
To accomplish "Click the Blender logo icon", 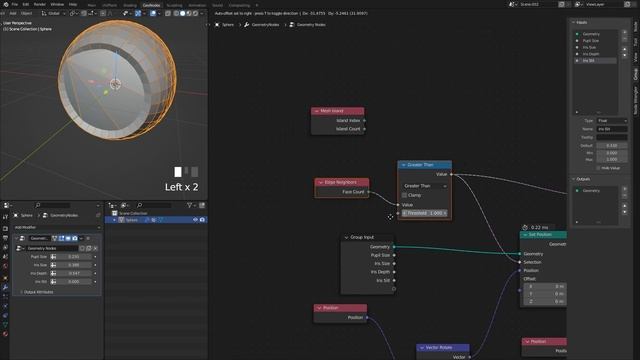I will click(6, 4).
